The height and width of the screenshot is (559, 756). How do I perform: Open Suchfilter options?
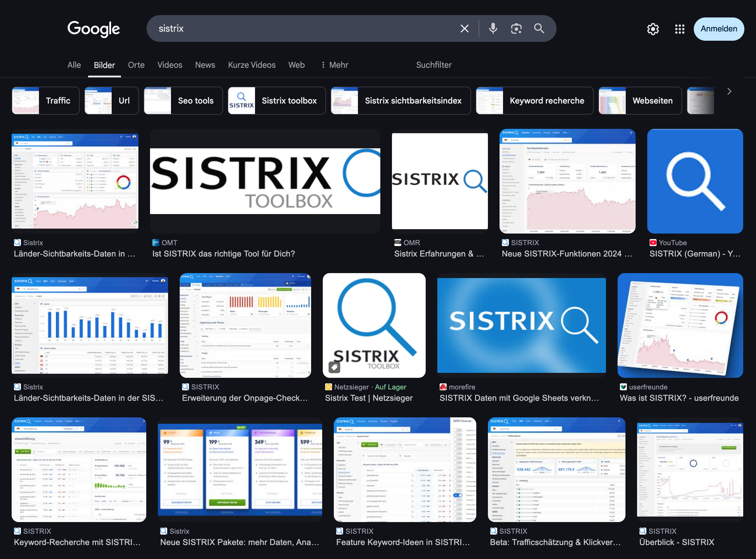point(433,65)
